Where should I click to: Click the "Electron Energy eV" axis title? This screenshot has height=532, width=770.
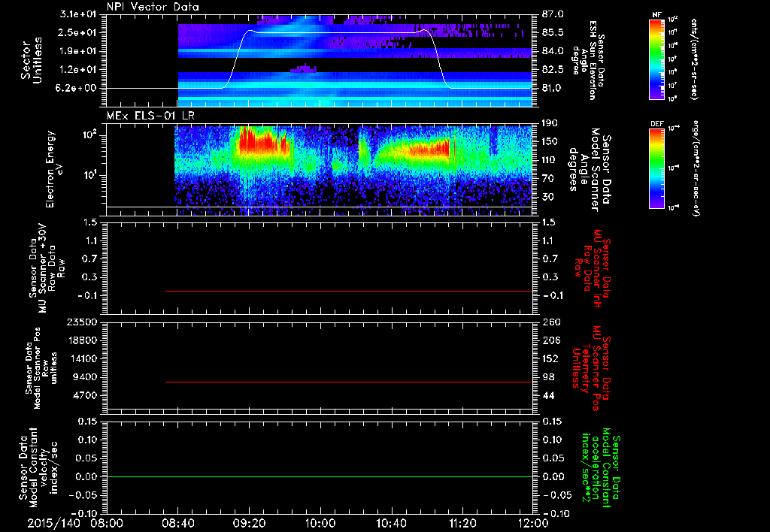53,169
